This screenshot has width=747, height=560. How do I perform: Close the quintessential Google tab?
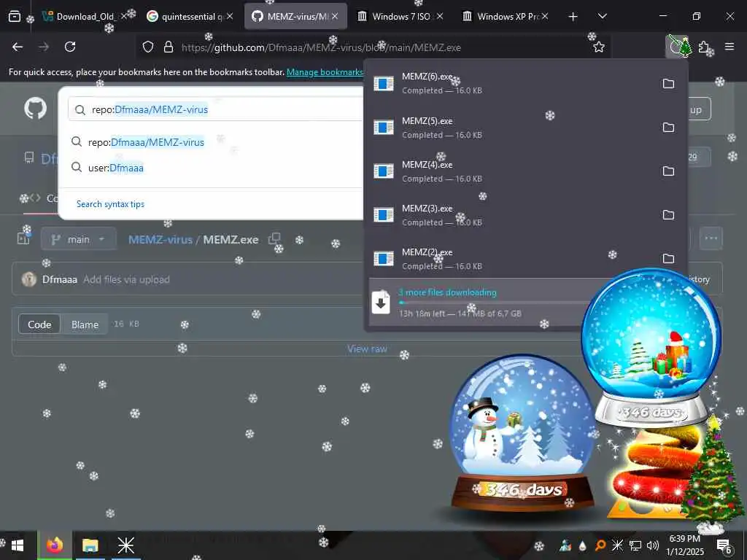coord(230,16)
